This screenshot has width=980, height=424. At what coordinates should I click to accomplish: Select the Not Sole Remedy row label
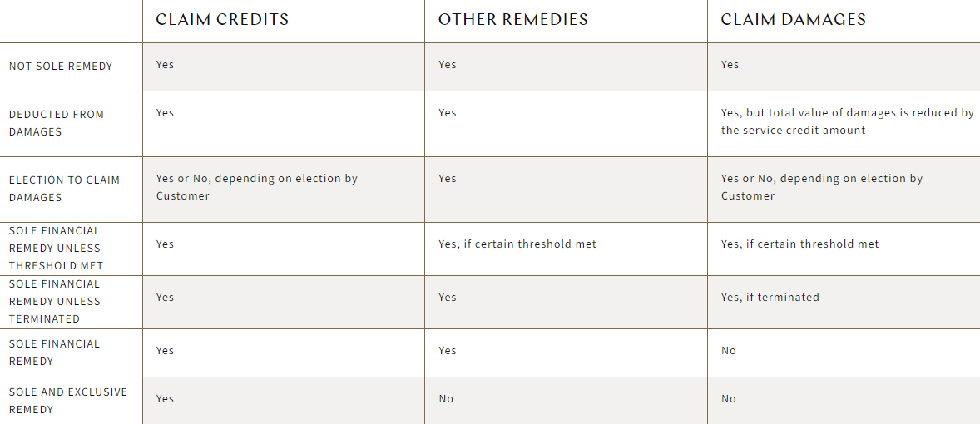pos(61,66)
